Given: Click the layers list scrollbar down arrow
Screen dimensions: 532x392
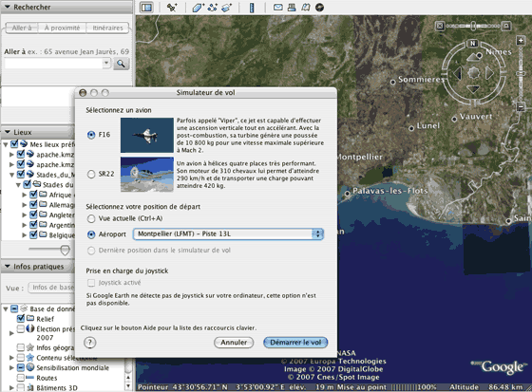Looking at the screenshot, I should click(128, 386).
